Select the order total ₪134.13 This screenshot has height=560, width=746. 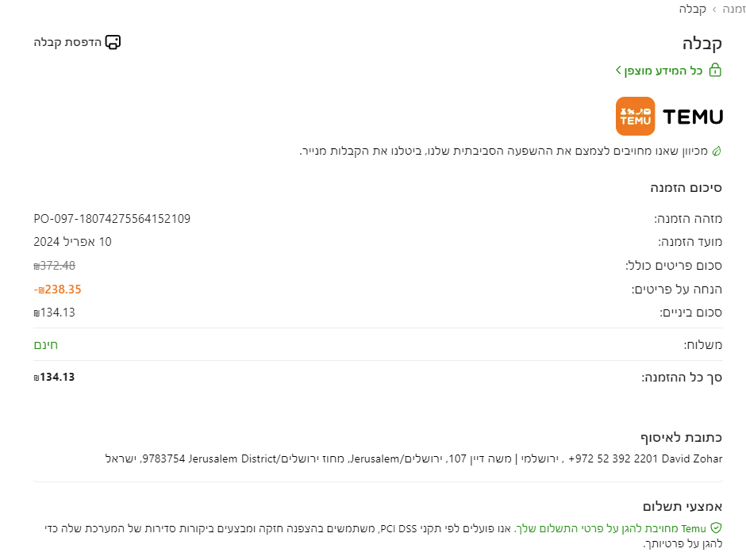coord(53,377)
